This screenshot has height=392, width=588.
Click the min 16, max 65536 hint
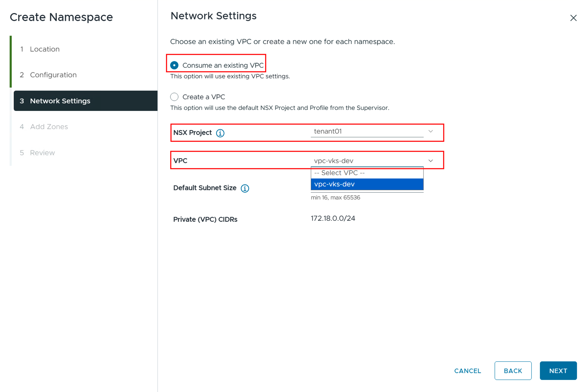(335, 198)
